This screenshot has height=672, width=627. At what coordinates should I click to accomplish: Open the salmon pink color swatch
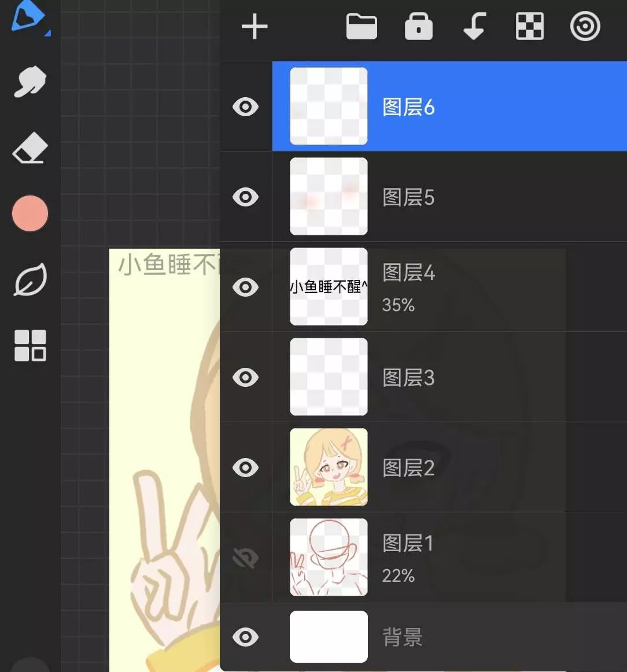tap(29, 213)
